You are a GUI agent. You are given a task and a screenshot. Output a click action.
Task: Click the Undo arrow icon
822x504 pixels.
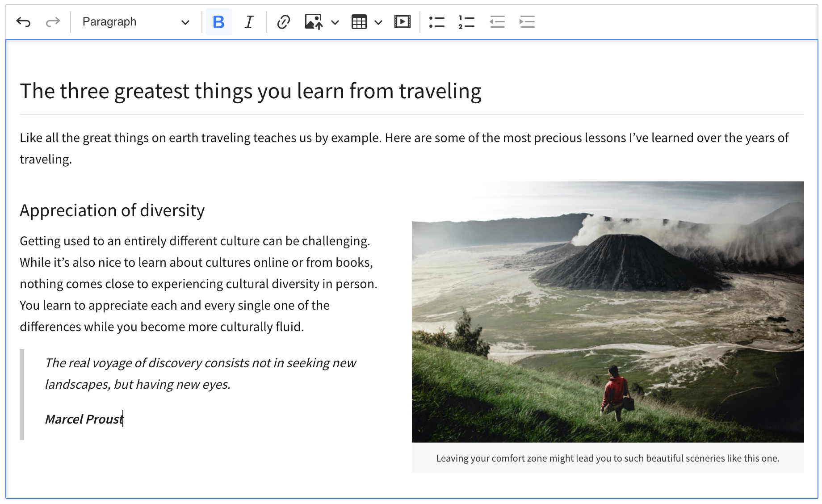coord(23,22)
